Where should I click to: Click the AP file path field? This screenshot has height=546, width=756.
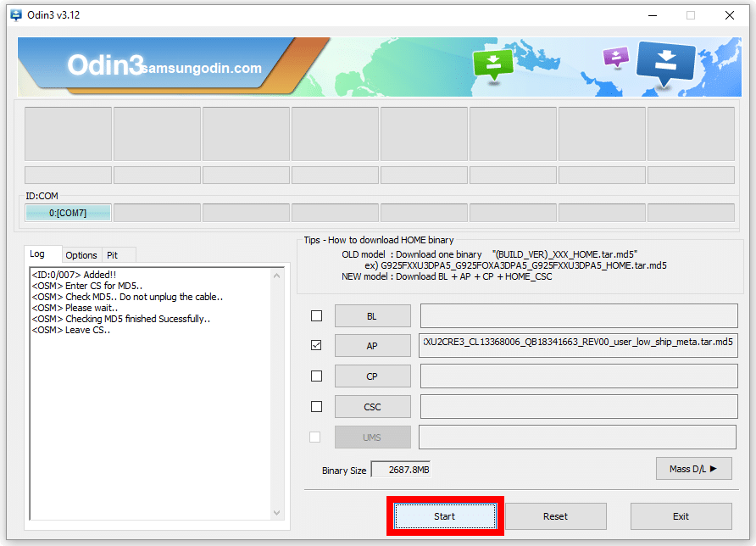tap(579, 345)
